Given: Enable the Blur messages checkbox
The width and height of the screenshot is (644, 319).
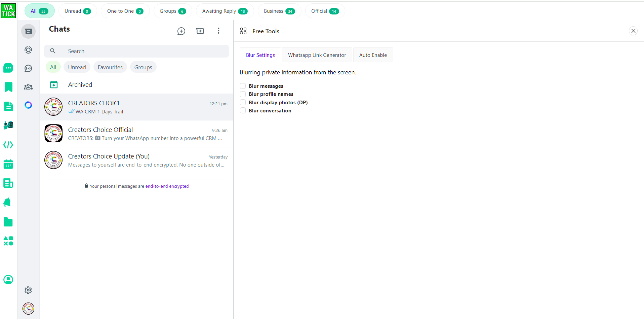Looking at the screenshot, I should click(243, 86).
